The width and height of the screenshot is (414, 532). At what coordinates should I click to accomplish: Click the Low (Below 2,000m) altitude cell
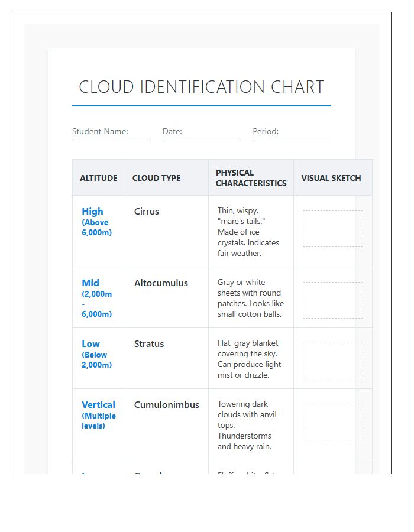click(x=99, y=359)
